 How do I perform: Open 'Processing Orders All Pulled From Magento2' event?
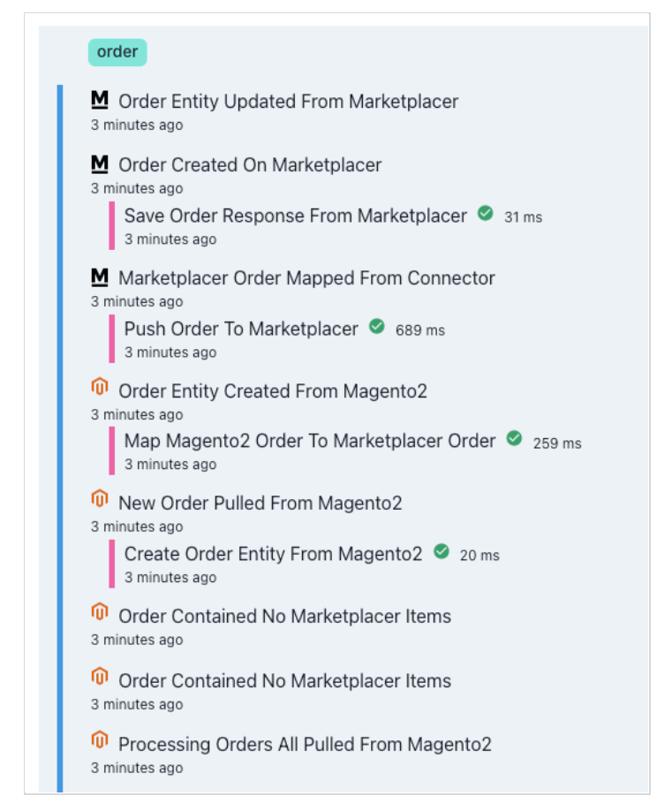(305, 744)
